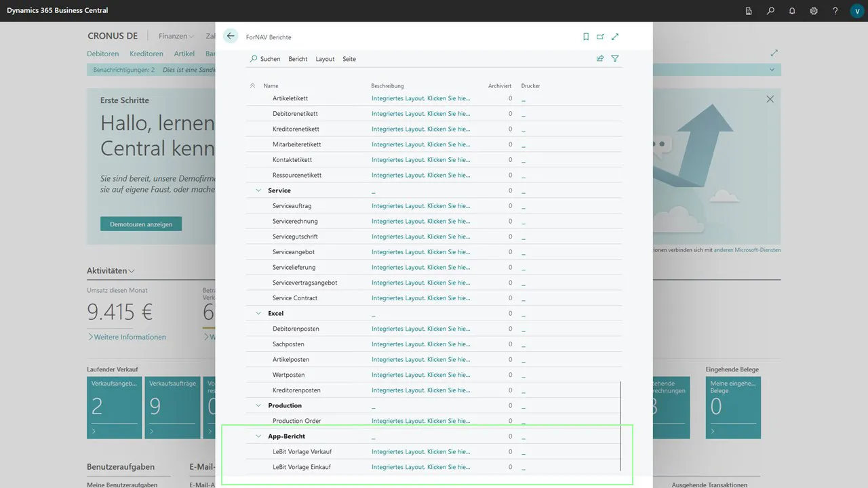
Task: Open Integriertes Layout link for Artikeletikett
Action: [x=420, y=98]
